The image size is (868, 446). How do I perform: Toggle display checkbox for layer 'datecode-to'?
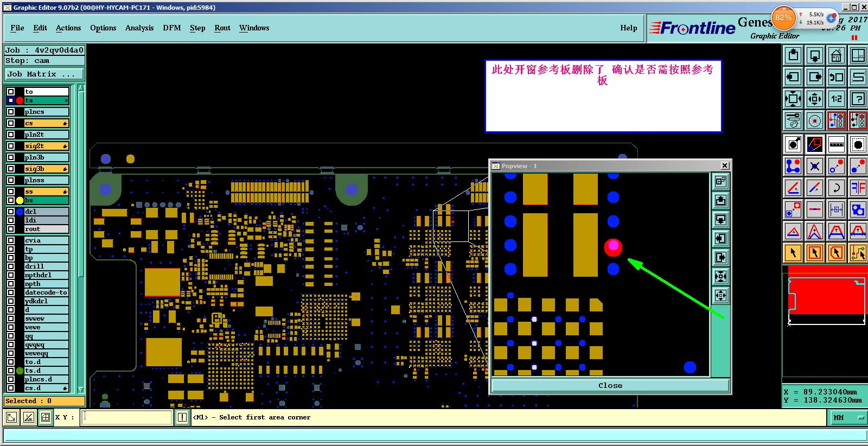click(x=11, y=292)
